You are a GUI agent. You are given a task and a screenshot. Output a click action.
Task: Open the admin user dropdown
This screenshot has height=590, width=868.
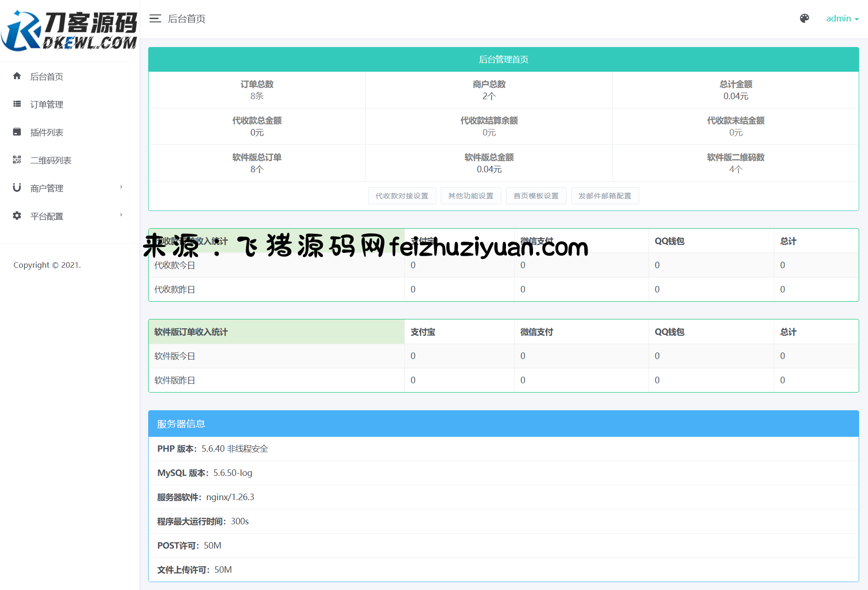pos(842,19)
